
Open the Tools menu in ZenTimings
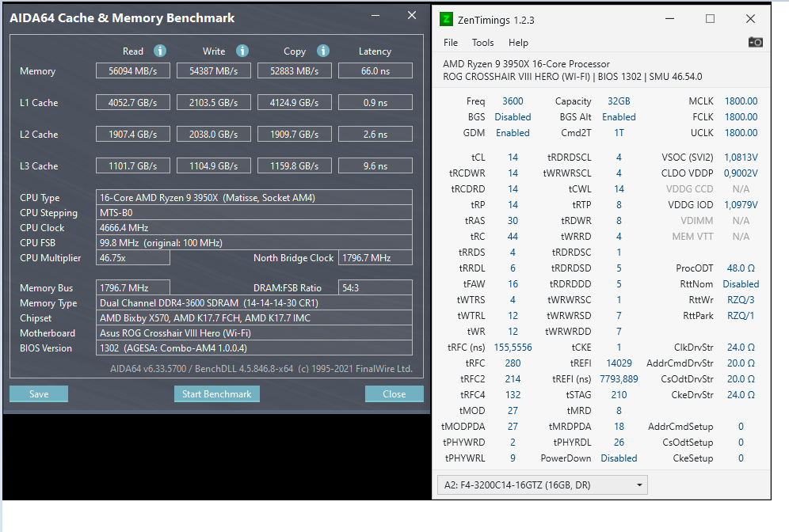tap(482, 43)
